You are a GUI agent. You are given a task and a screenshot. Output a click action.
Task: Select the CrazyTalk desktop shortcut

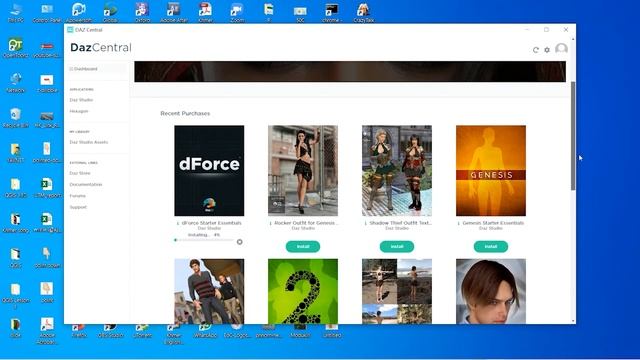(363, 12)
